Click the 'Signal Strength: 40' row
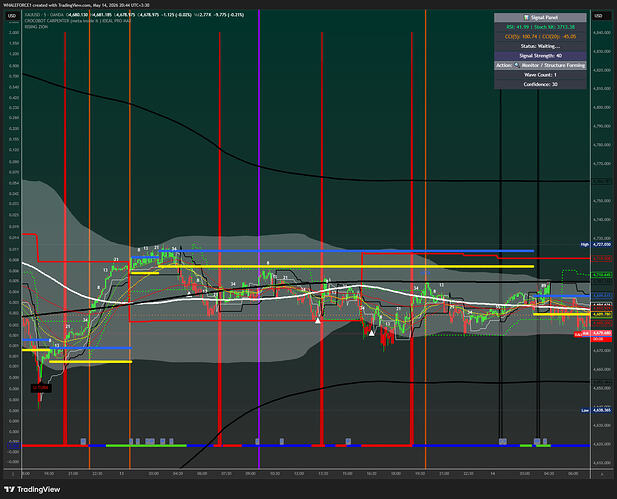This screenshot has height=499, width=617. (x=540, y=55)
